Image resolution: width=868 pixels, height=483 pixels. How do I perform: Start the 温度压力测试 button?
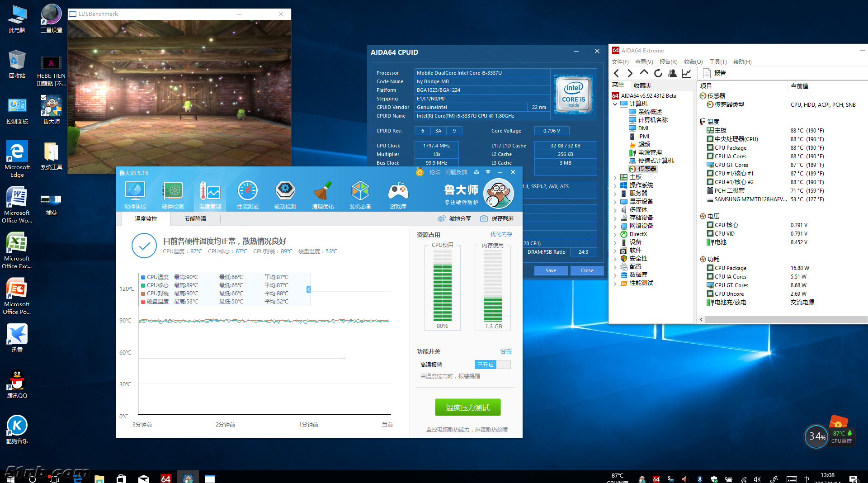point(468,407)
